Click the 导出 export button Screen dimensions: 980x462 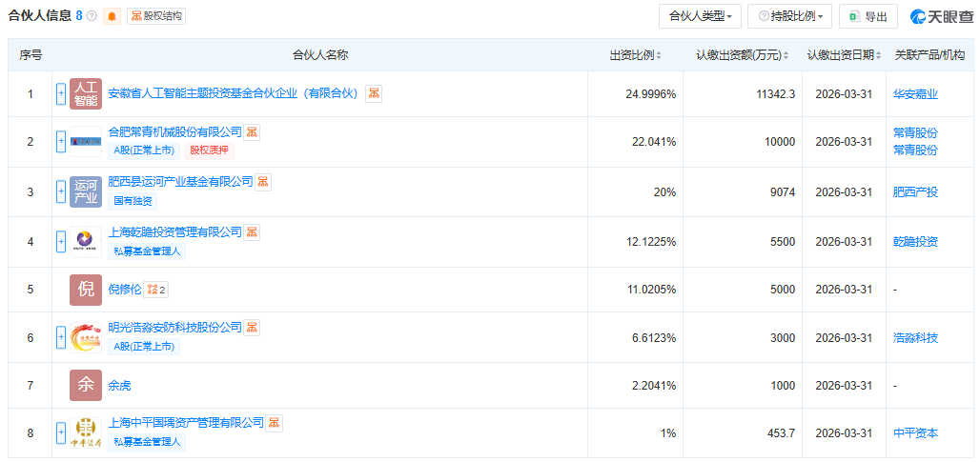[x=868, y=16]
